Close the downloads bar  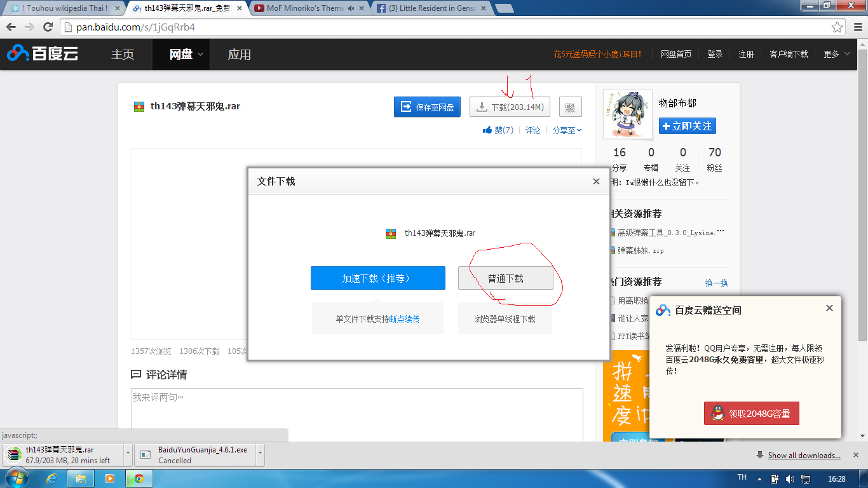856,455
